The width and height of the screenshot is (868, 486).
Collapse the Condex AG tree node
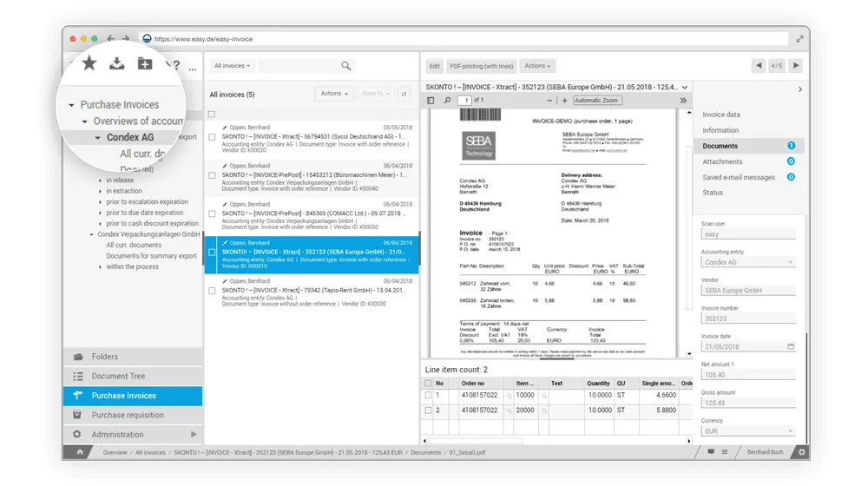pos(97,138)
